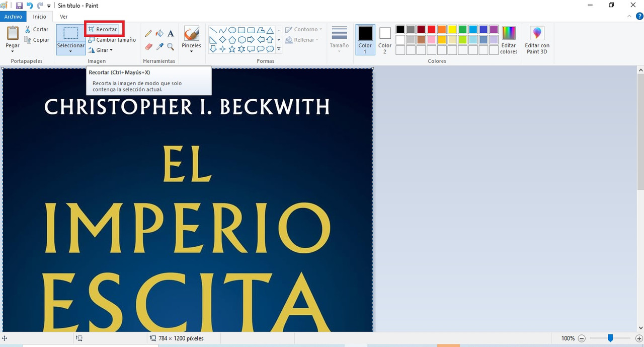The width and height of the screenshot is (644, 347).
Task: Expand the Formas gallery with More arrow
Action: (x=279, y=49)
